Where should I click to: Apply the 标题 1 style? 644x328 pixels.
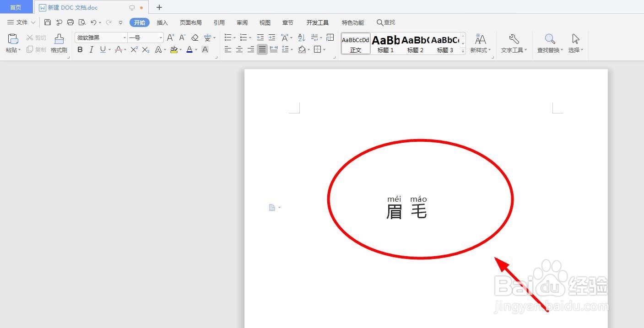[385, 43]
